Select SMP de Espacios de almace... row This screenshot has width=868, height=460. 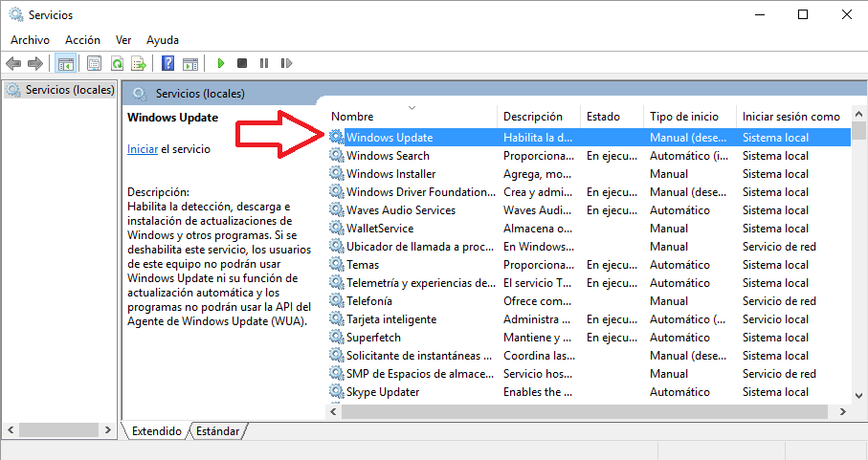[590, 374]
